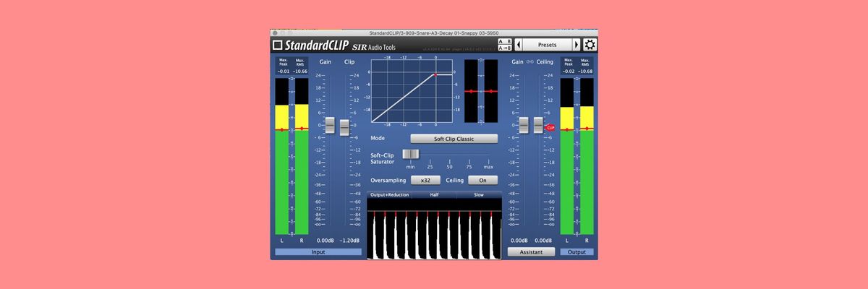
Task: Click the waveform history display
Action: [x=434, y=229]
